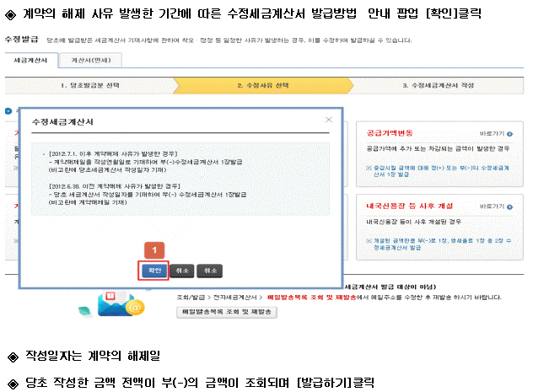Click the note starting '※ 증감시킬 금액에 대해'
The image size is (533, 392).
click(x=438, y=171)
